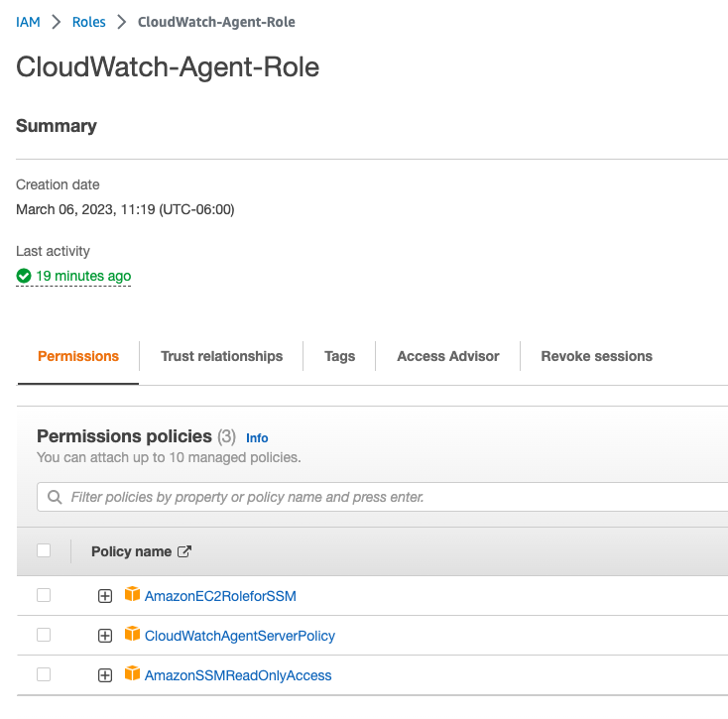Click the Policy name external link icon
The height and width of the screenshot is (719, 728).
(x=184, y=551)
